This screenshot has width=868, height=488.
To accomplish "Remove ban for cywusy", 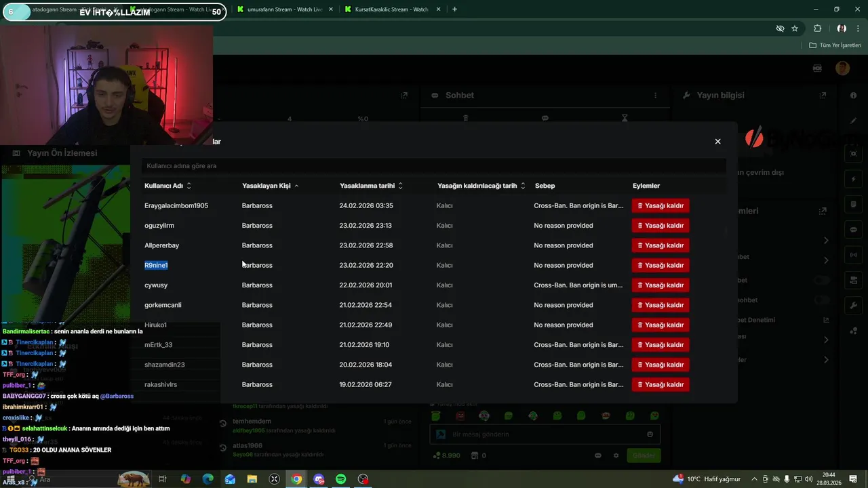I will click(660, 285).
